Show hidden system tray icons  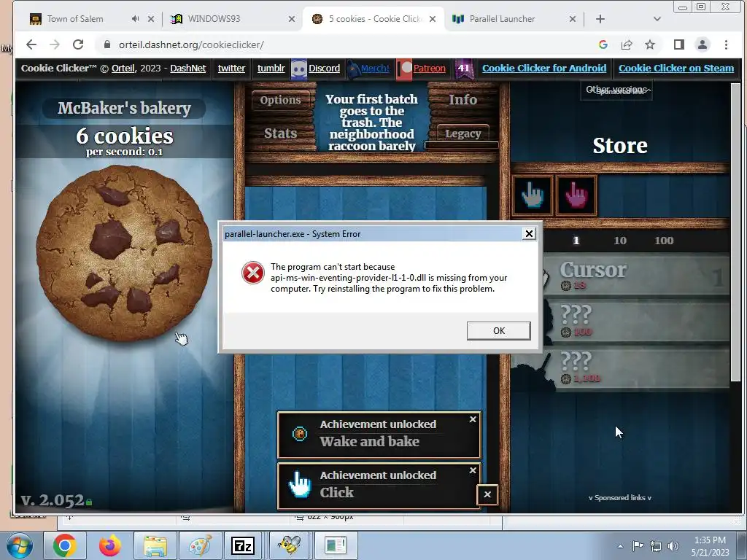620,546
